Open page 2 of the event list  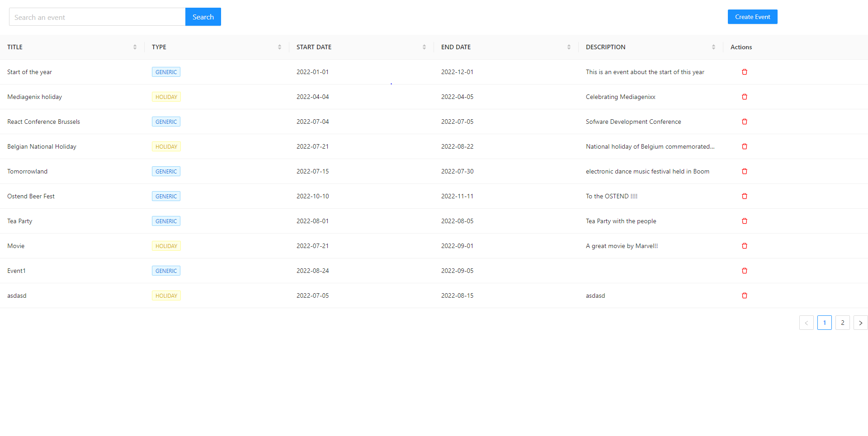coord(842,323)
